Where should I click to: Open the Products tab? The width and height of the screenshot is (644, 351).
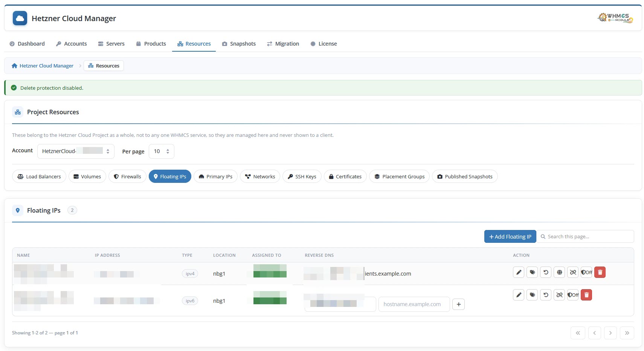pyautogui.click(x=151, y=44)
